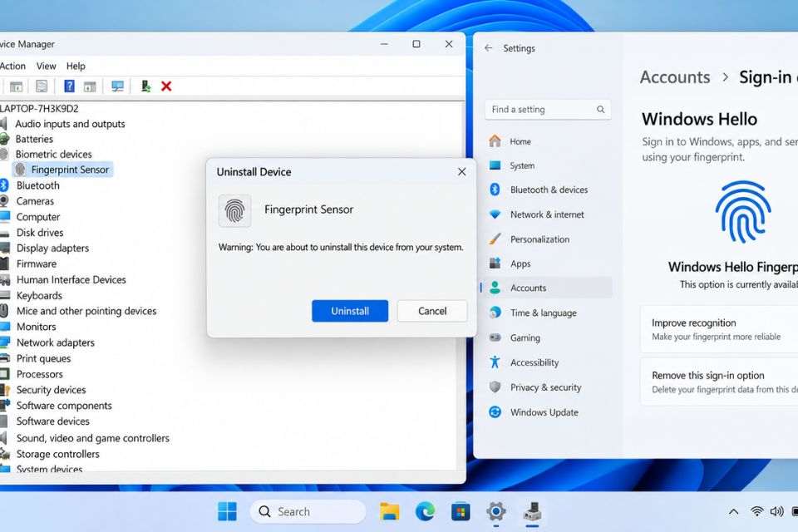Click the Windows Update circular arrows icon
Screen dimensions: 798x532
tap(495, 411)
